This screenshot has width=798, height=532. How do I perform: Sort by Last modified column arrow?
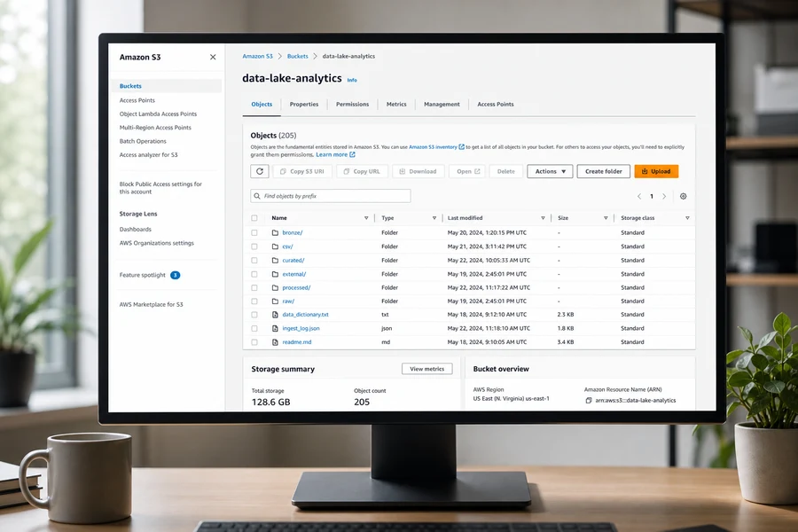click(x=543, y=218)
